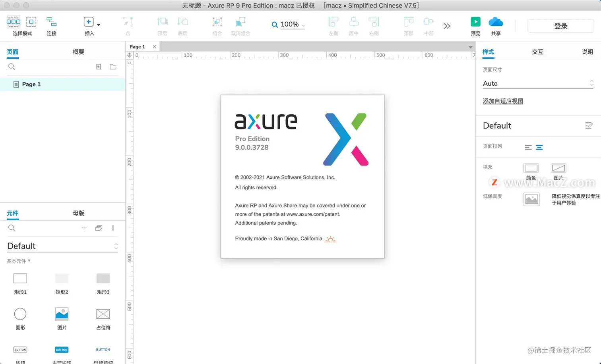
Task: Click the 左侧 align left icon
Action: pyautogui.click(x=333, y=21)
